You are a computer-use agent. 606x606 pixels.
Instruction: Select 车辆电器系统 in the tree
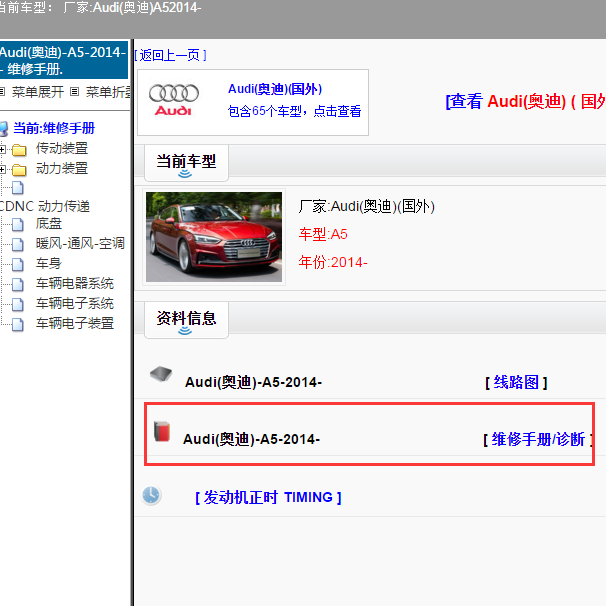[75, 283]
